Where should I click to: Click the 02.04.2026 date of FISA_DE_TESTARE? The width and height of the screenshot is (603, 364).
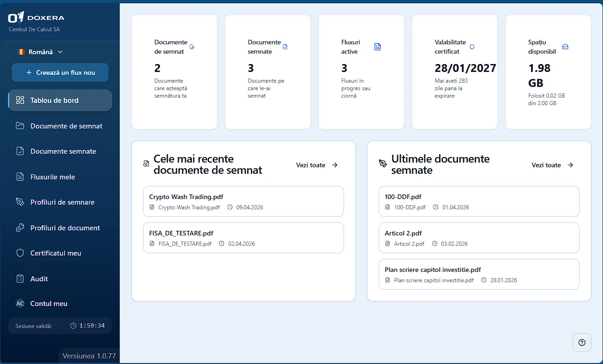242,244
